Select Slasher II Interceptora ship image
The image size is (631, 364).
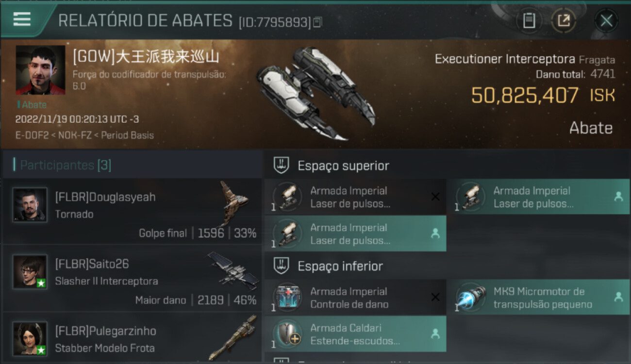(234, 270)
